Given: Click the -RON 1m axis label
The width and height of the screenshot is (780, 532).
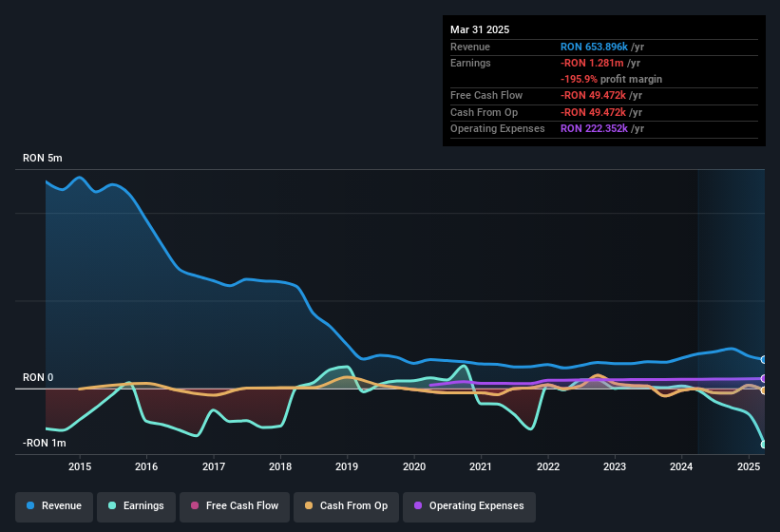Looking at the screenshot, I should [x=45, y=443].
